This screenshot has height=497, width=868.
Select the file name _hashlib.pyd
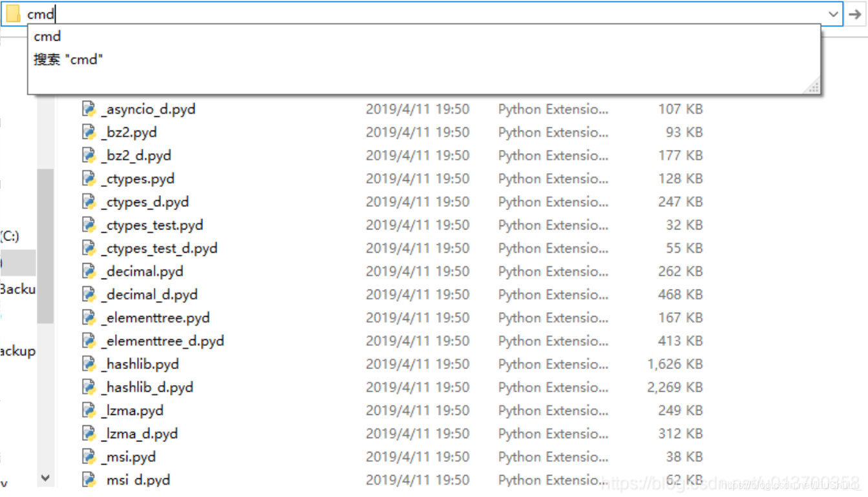tap(140, 365)
